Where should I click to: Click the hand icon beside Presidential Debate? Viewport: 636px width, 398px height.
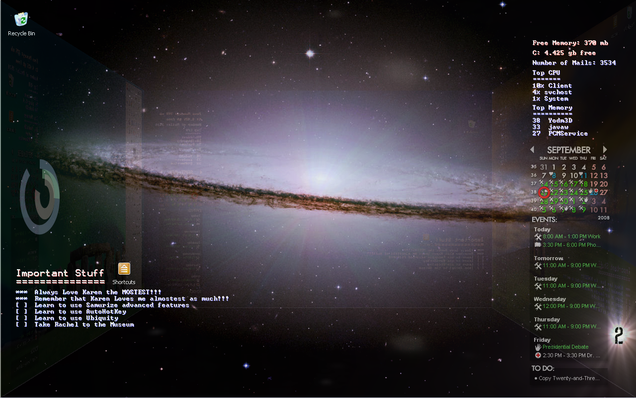tap(538, 347)
